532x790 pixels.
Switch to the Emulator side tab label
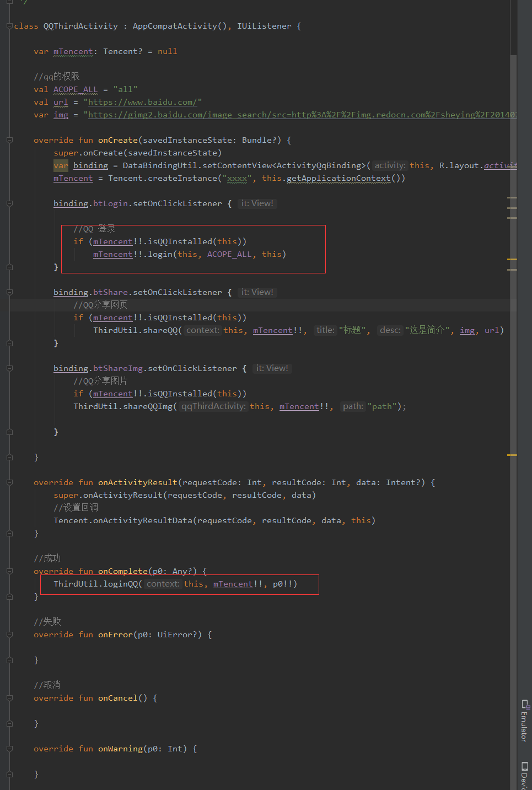tap(524, 727)
